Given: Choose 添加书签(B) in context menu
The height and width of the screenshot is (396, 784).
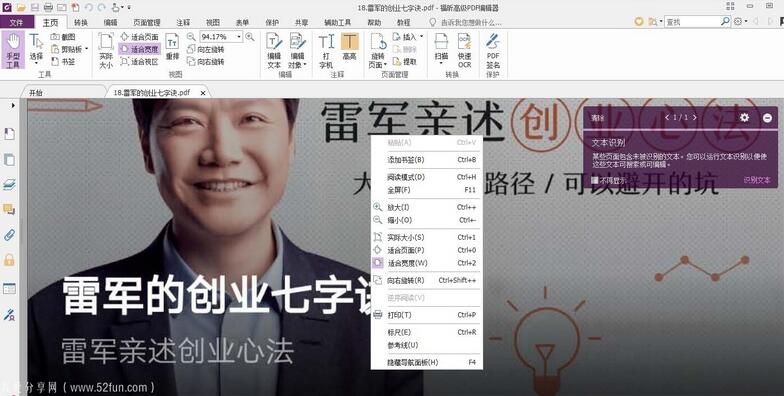Looking at the screenshot, I should pyautogui.click(x=426, y=160).
